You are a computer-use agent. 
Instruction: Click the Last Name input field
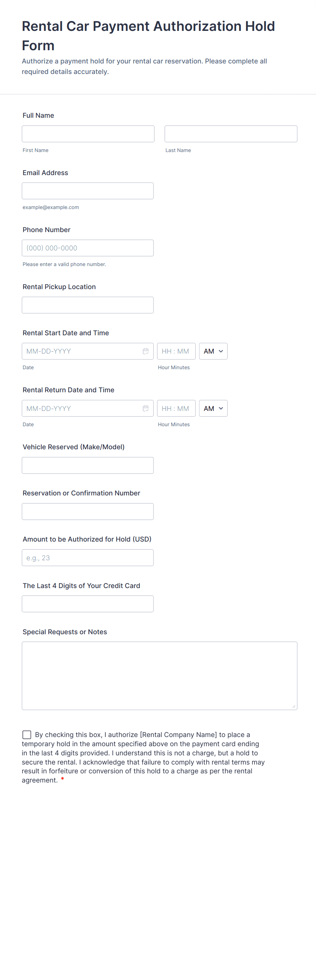click(231, 134)
